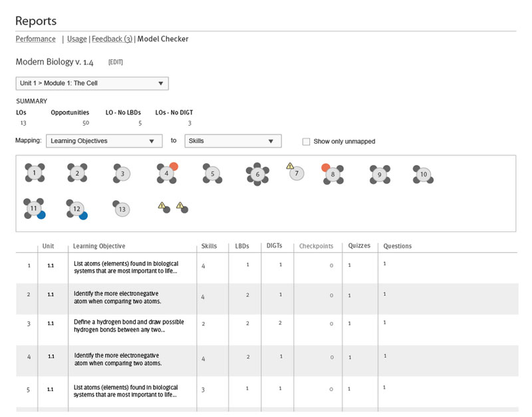Select node 4 with orange dot
This screenshot has height=417, width=532.
tap(167, 173)
